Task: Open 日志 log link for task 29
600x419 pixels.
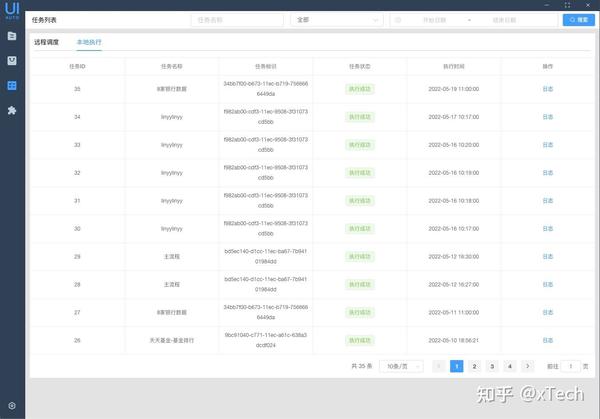Action: point(548,256)
